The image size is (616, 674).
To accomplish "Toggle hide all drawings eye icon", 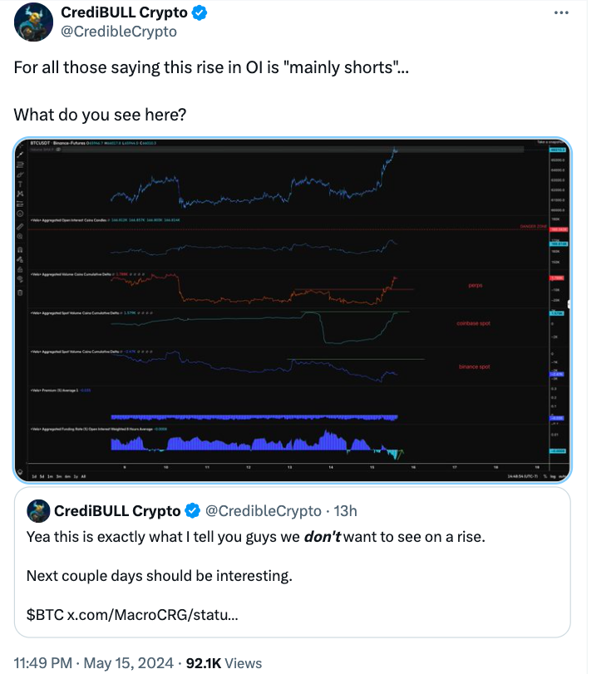I will (20, 279).
